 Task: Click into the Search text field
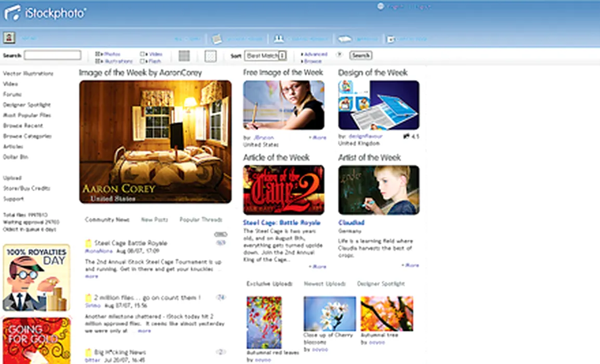pyautogui.click(x=53, y=55)
